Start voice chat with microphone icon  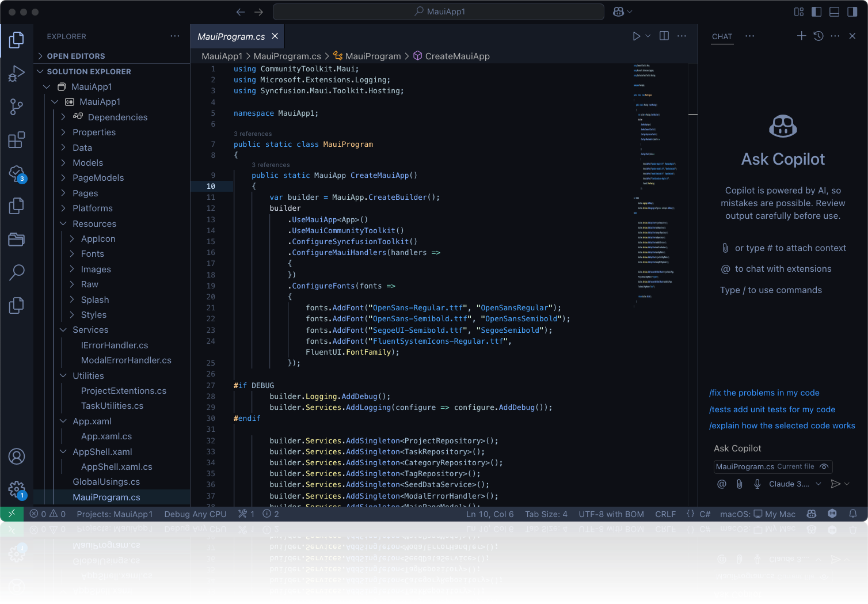757,484
